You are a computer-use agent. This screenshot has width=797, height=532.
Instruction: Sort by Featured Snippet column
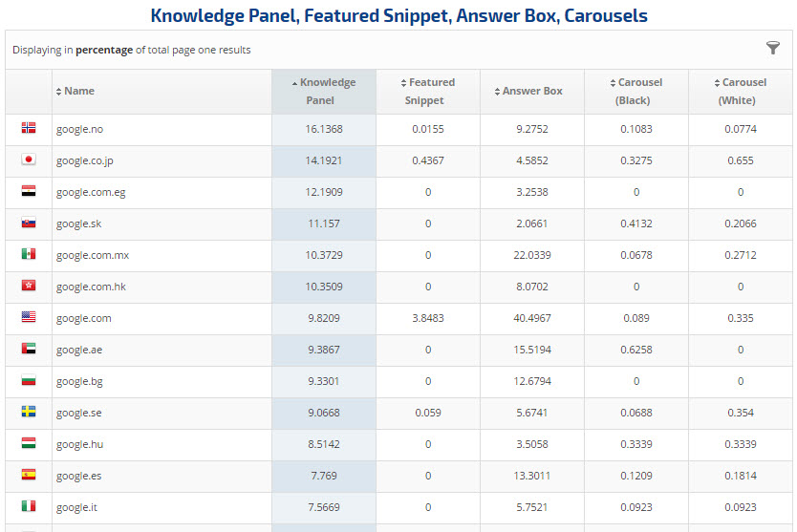tap(427, 92)
